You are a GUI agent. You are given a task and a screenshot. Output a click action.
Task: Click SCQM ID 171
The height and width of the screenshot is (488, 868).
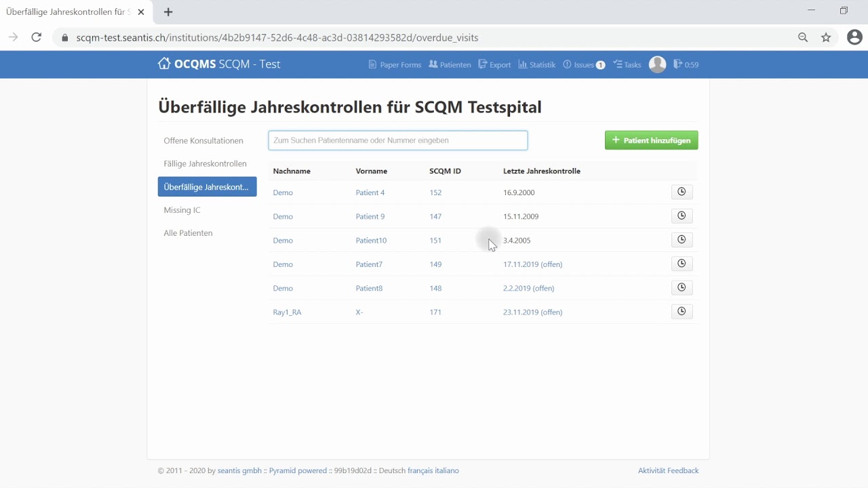click(x=435, y=312)
